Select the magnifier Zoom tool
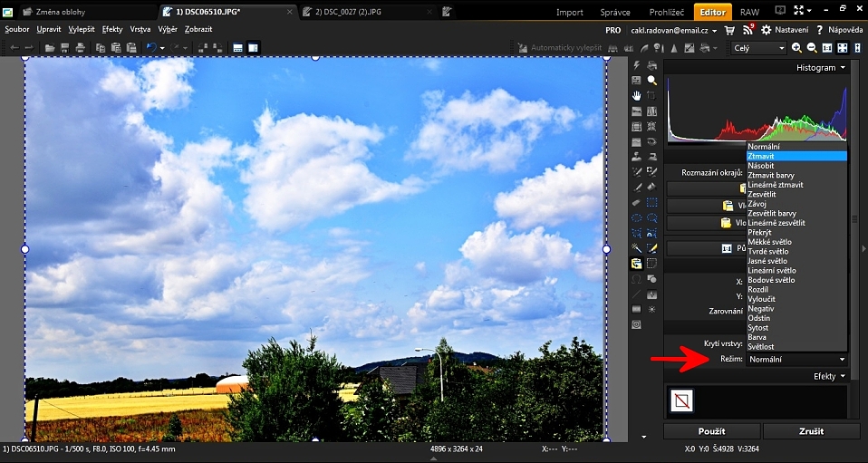868x463 pixels. [651, 81]
